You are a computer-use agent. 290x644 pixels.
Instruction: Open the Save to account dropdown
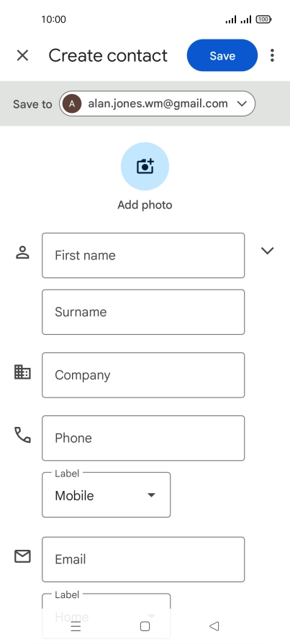click(x=157, y=103)
